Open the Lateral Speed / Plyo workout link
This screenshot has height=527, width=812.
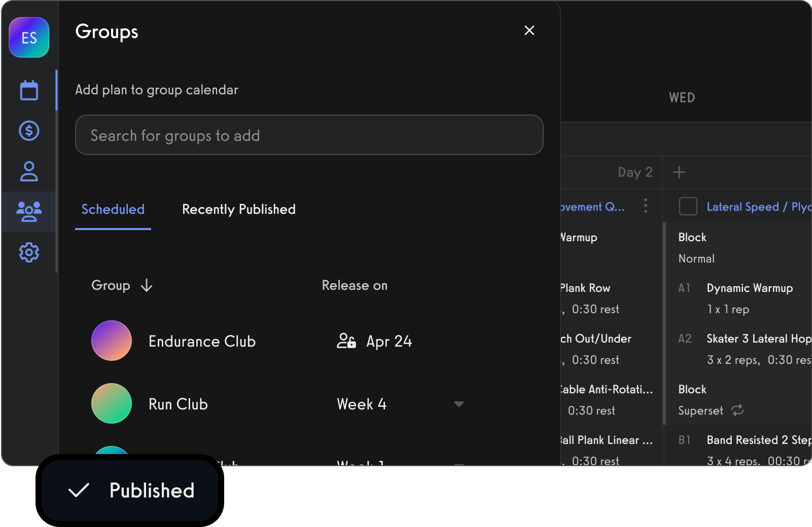pos(755,206)
